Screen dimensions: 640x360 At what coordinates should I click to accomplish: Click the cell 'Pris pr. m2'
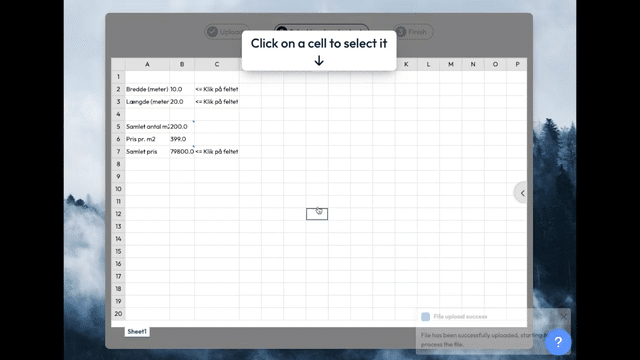(x=147, y=139)
